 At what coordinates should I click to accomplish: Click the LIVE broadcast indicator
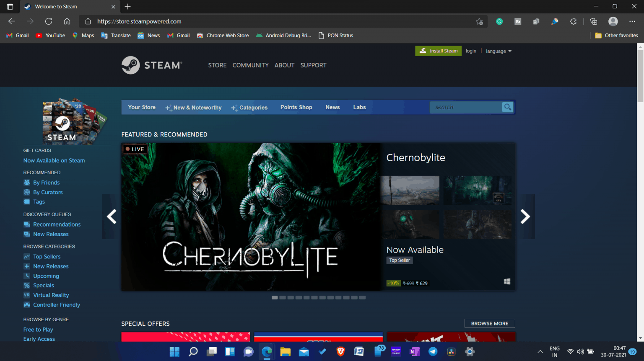[135, 149]
